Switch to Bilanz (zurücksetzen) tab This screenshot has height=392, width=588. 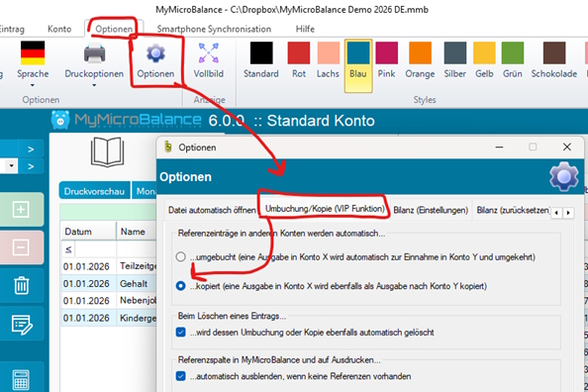[x=514, y=210]
